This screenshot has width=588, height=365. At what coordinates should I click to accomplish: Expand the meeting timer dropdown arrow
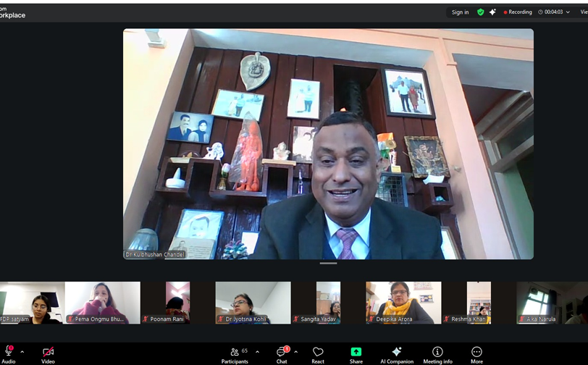click(568, 12)
